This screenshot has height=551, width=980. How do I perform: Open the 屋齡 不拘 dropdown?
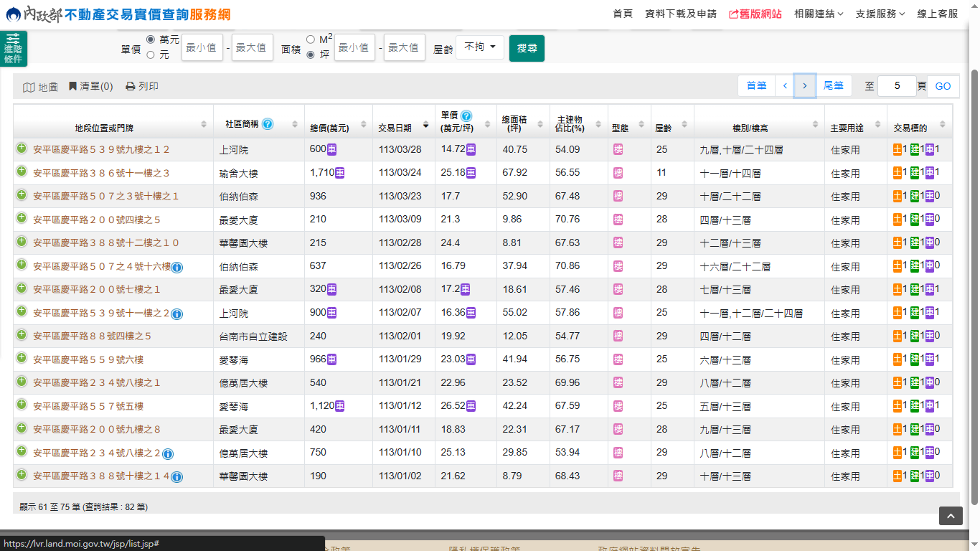(x=480, y=47)
